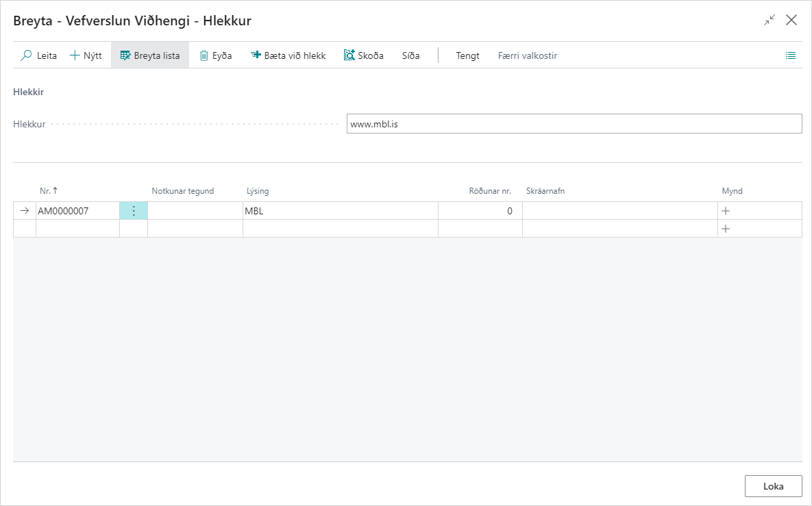812x506 pixels.
Task: Open the Tengt menu
Action: (467, 55)
